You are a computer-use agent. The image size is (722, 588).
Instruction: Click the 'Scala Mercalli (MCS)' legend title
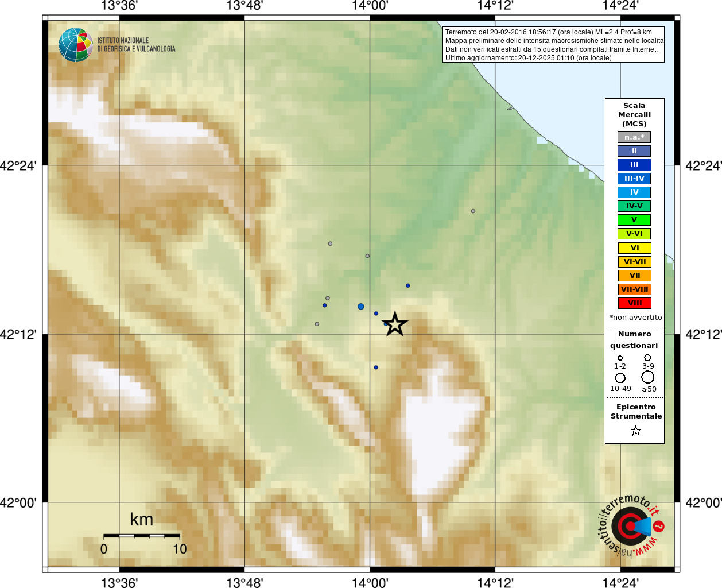634,115
